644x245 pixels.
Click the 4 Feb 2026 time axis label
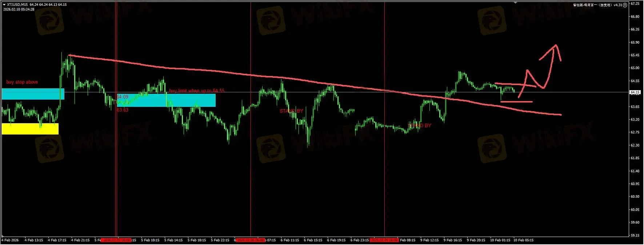10,240
